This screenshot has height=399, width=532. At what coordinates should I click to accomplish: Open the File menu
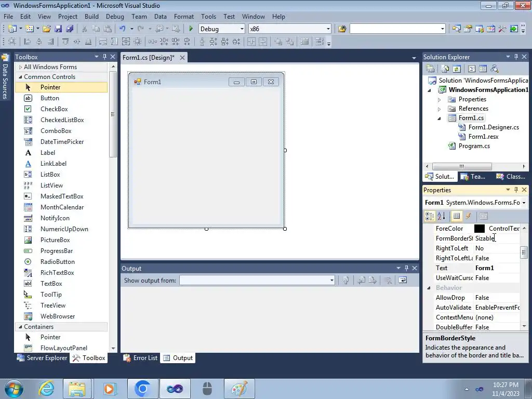(x=8, y=17)
